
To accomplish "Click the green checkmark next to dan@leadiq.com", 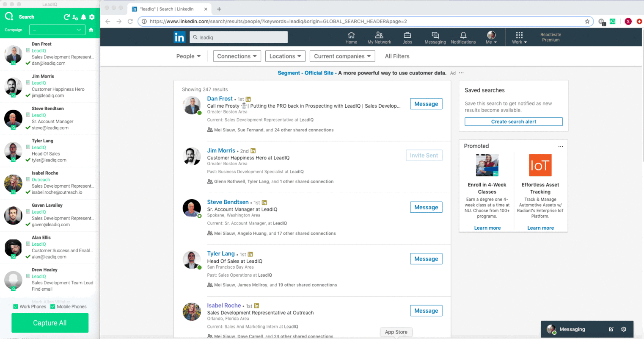I will (28, 63).
